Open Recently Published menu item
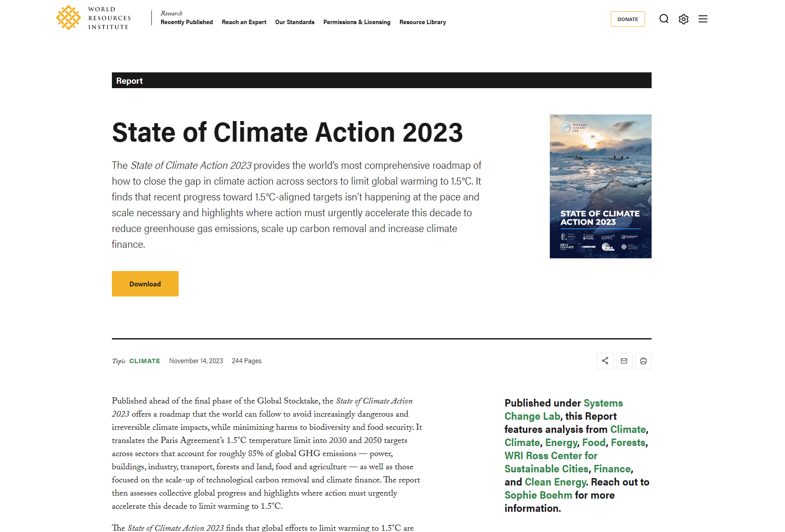 (186, 22)
